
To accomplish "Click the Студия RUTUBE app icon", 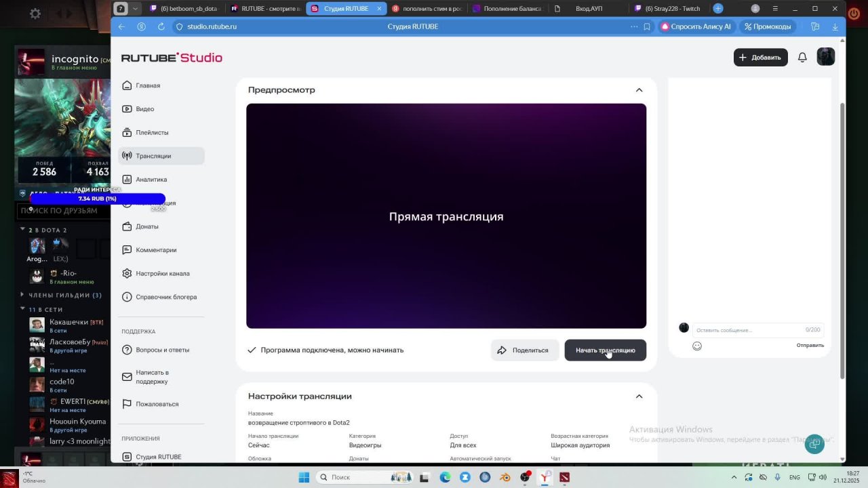I will tap(127, 457).
